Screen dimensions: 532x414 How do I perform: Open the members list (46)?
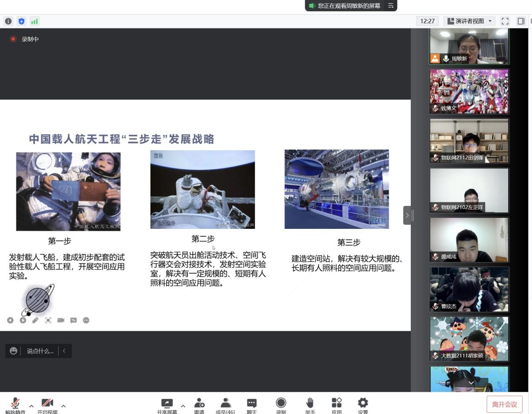(225, 404)
